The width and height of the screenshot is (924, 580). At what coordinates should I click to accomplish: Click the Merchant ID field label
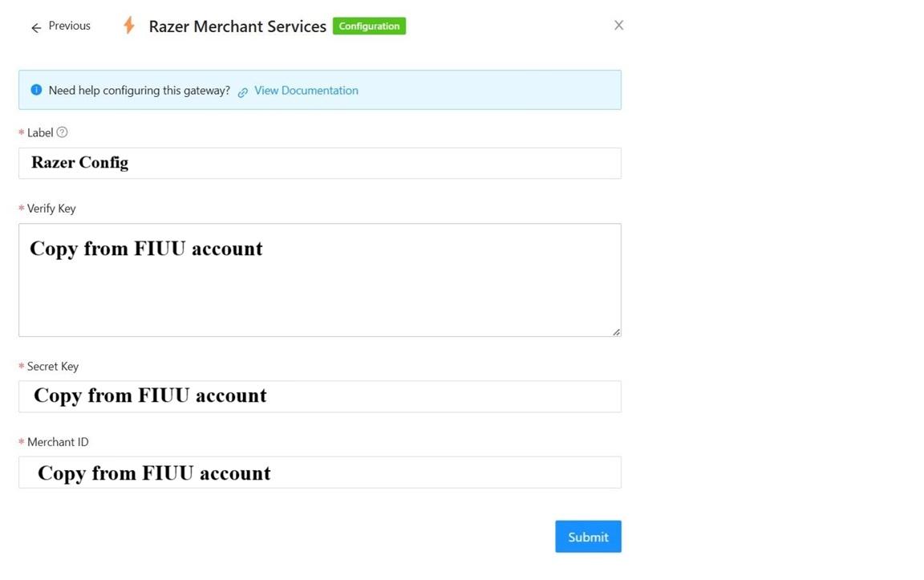58,441
